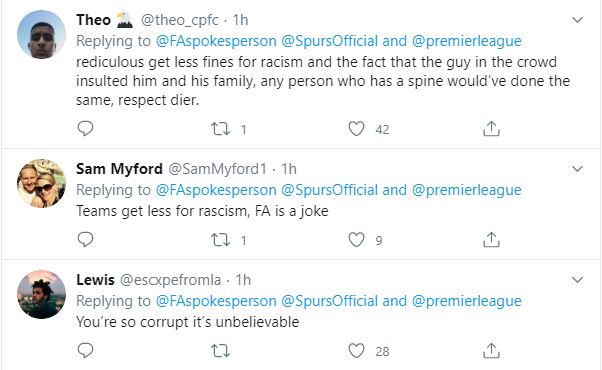Like Theo's tweet with 42 likes

(x=356, y=129)
